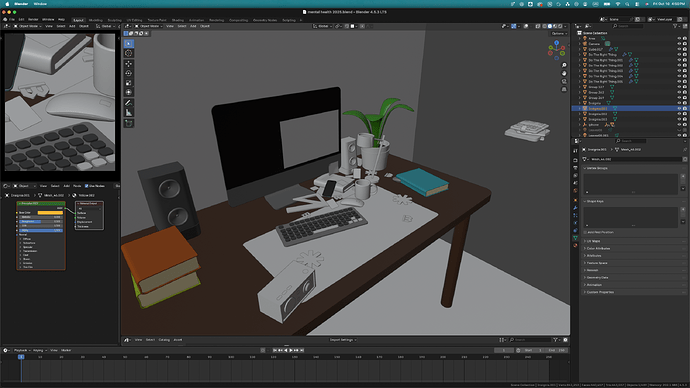Disable rendering of Area via camera icon
The image size is (690, 388).
point(685,38)
